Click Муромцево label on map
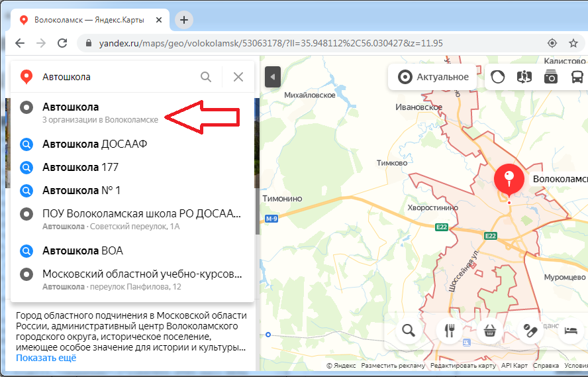Viewport: 588px width, 377px height. pyautogui.click(x=565, y=277)
